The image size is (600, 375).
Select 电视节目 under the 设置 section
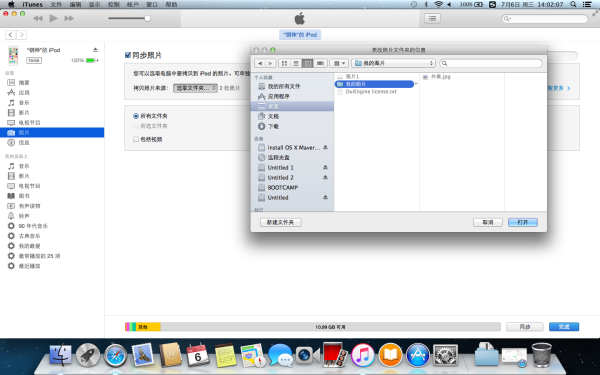29,122
